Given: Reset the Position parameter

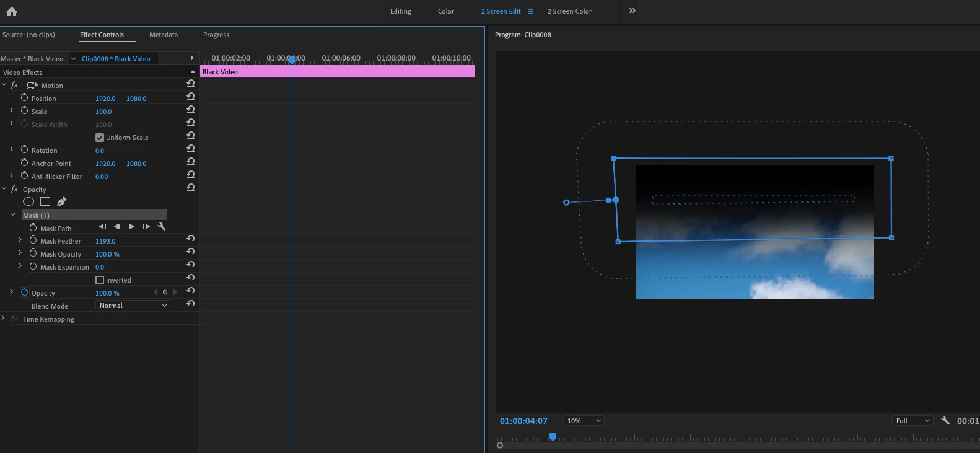Looking at the screenshot, I should pyautogui.click(x=191, y=97).
